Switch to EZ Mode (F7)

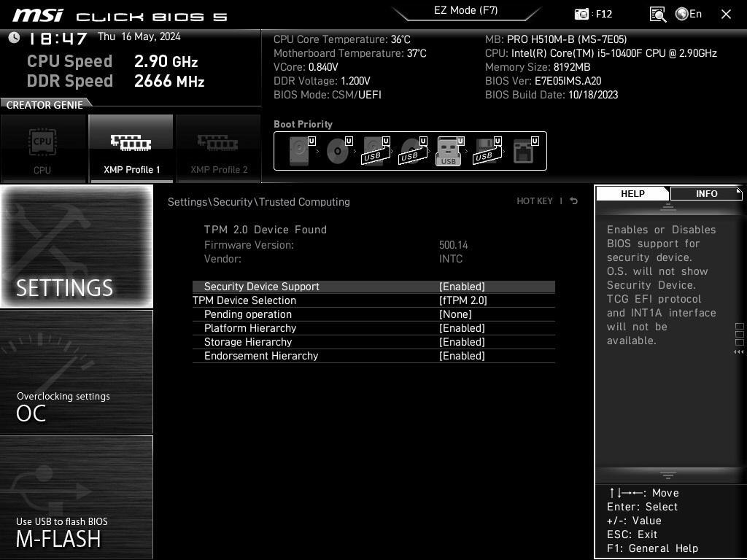pyautogui.click(x=466, y=10)
